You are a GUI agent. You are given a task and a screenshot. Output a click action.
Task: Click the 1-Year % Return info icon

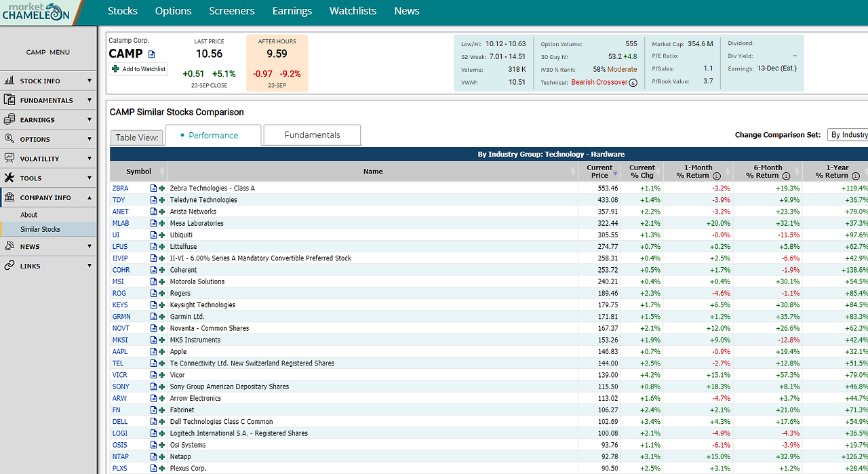[x=856, y=176]
